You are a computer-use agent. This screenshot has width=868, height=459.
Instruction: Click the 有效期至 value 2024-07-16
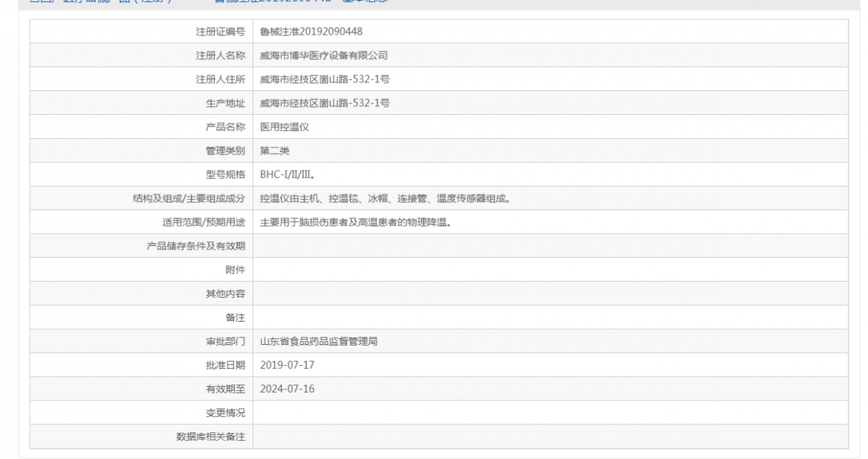(x=288, y=389)
